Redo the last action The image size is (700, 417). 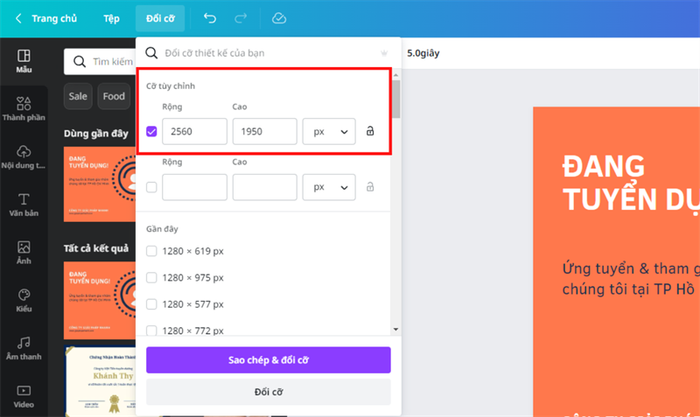pyautogui.click(x=241, y=18)
